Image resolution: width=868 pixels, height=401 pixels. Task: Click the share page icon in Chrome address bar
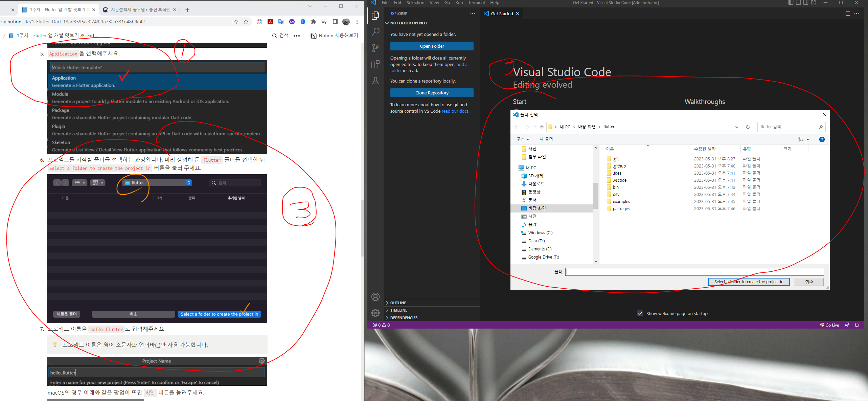(235, 22)
